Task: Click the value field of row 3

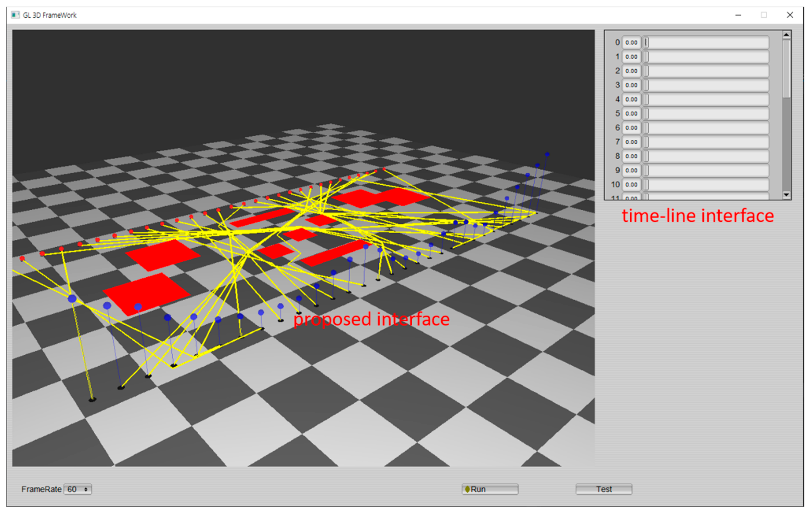Action: (631, 85)
